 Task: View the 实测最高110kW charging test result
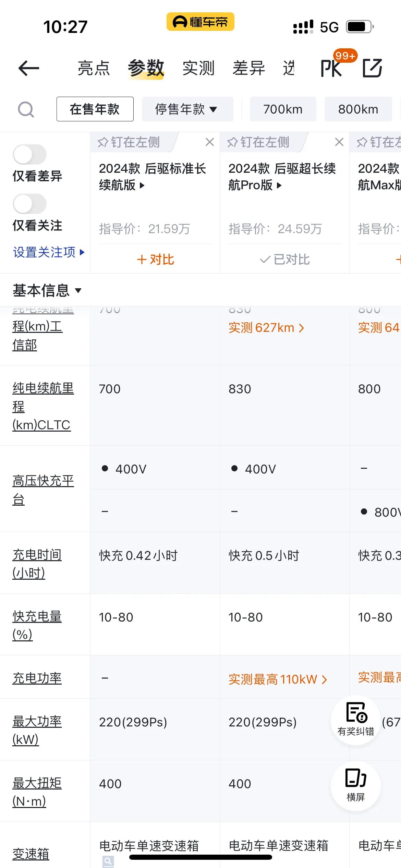pos(278,679)
